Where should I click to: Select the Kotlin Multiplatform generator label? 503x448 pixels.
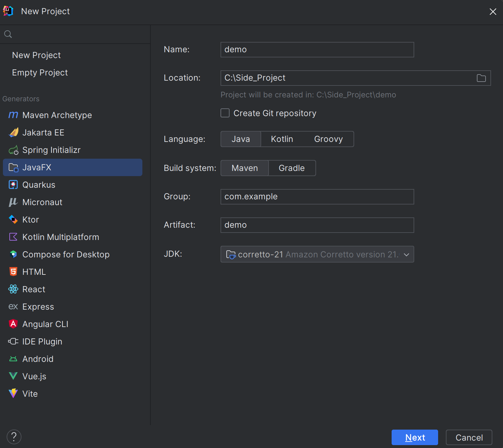point(61,237)
